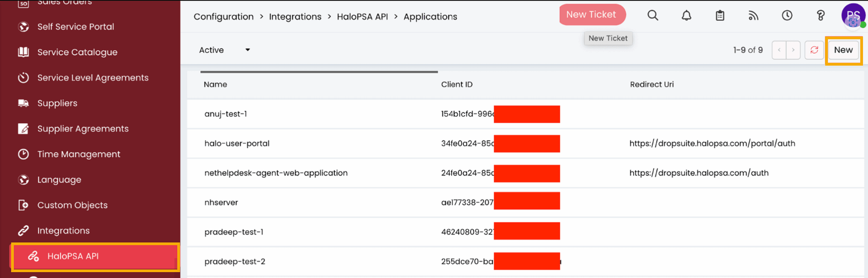The height and width of the screenshot is (278, 868).
Task: Open the halo-user-portal application row
Action: click(x=237, y=144)
